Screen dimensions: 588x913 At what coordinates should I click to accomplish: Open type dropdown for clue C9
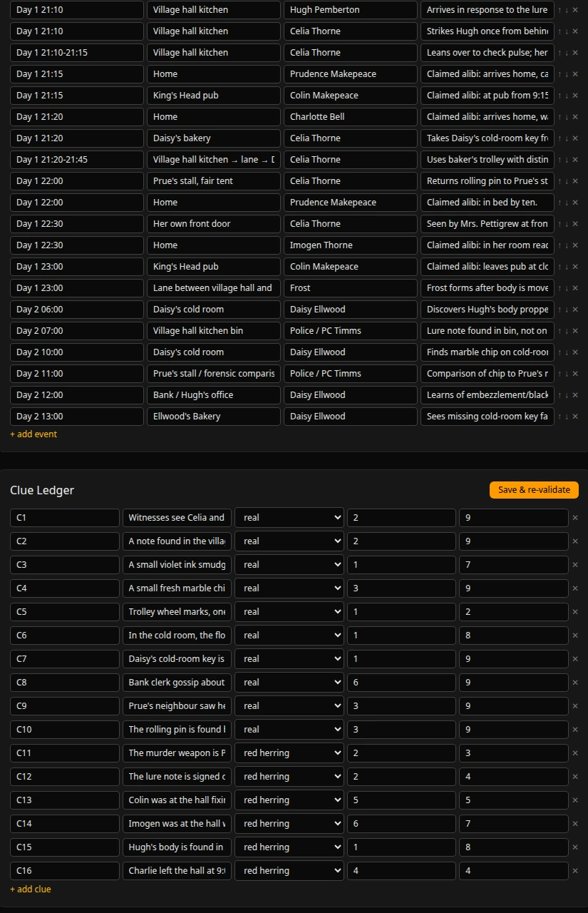(289, 706)
